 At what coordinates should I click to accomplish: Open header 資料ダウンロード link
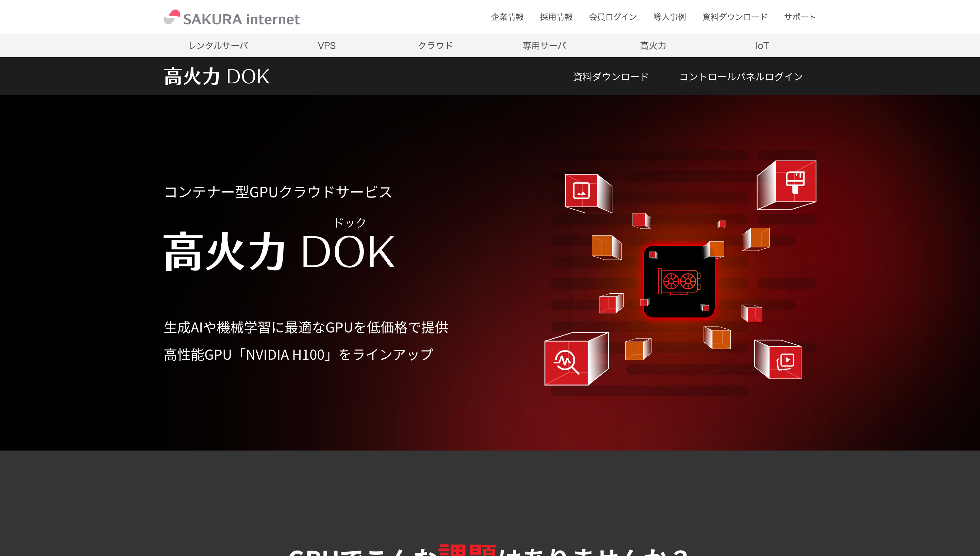(734, 17)
